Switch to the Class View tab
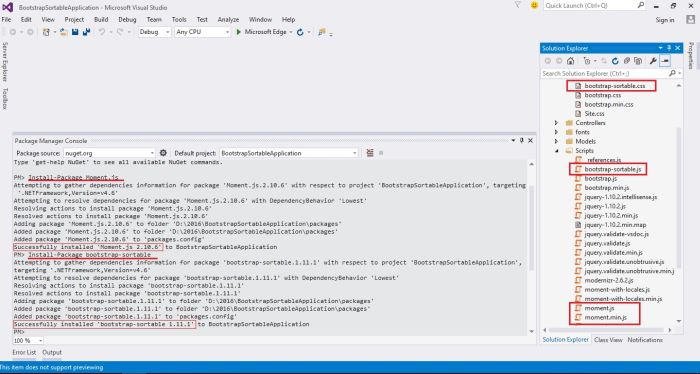The image size is (700, 374). (608, 340)
